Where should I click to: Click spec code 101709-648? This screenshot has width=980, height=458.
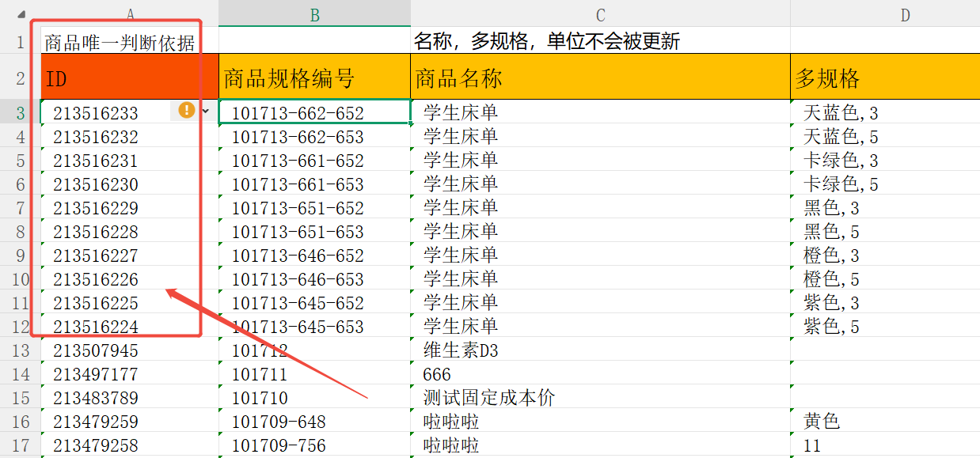click(x=279, y=422)
